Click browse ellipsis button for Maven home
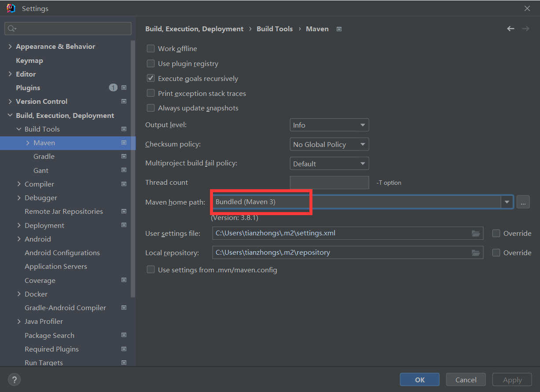 pyautogui.click(x=523, y=202)
